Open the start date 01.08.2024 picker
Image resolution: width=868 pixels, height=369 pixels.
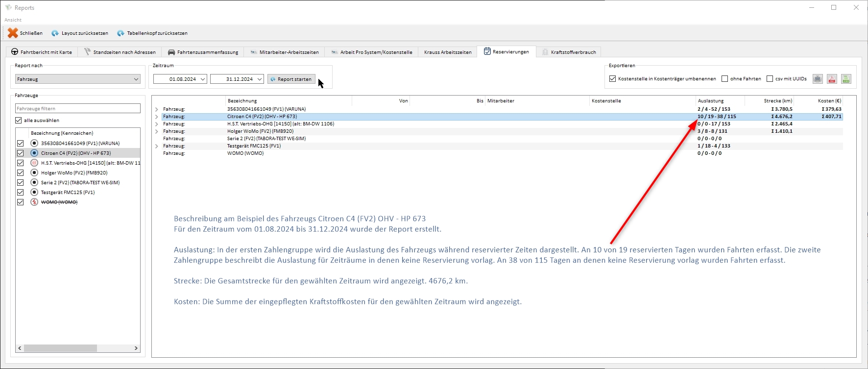pos(202,79)
